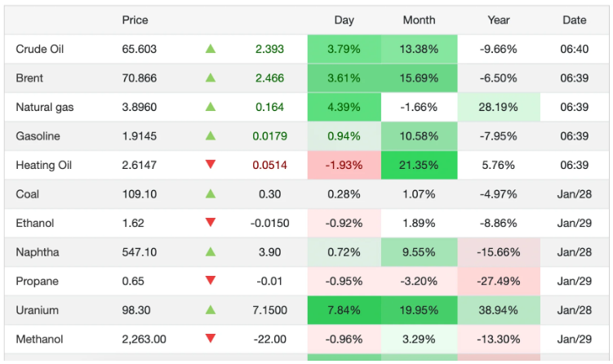613x364 pixels.
Task: Click the green up arrow for Natural gas
Action: (211, 107)
